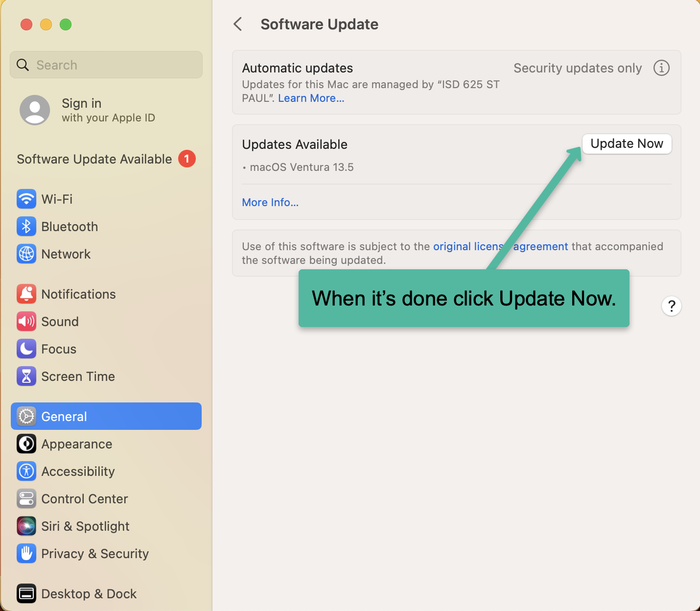Select Sound in the sidebar
The height and width of the screenshot is (611, 700).
106,321
